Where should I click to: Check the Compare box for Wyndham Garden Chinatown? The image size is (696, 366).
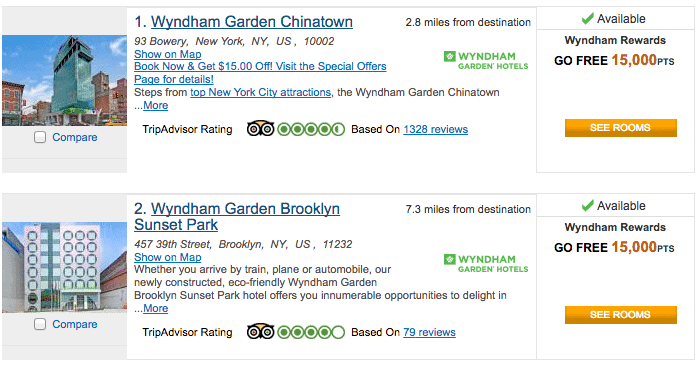point(40,137)
